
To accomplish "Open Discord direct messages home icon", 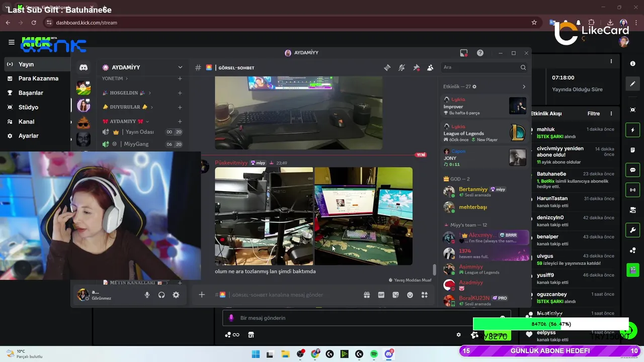I will (x=84, y=67).
